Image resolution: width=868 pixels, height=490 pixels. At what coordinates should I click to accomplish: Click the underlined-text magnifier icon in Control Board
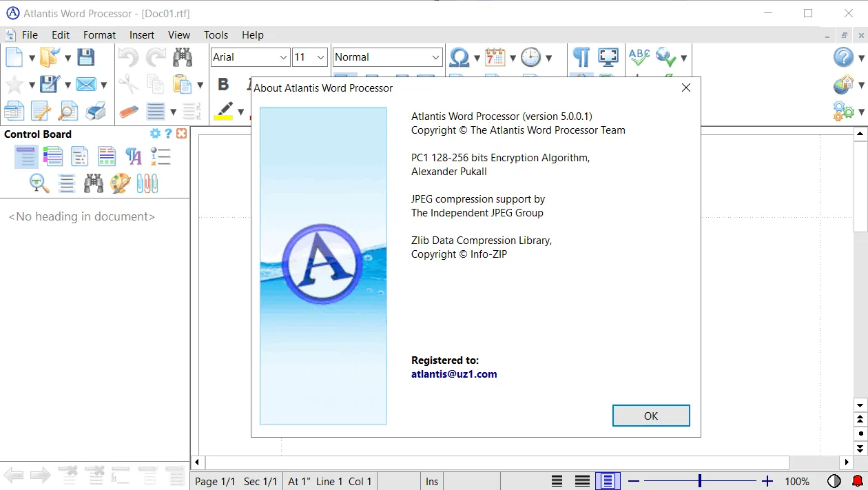point(39,183)
